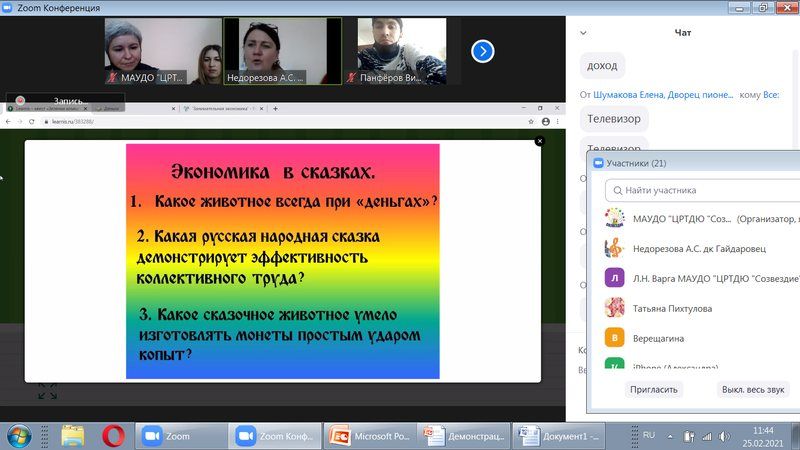The height and width of the screenshot is (450, 800).
Task: Collapse the chat panel chevron
Action: (x=583, y=33)
